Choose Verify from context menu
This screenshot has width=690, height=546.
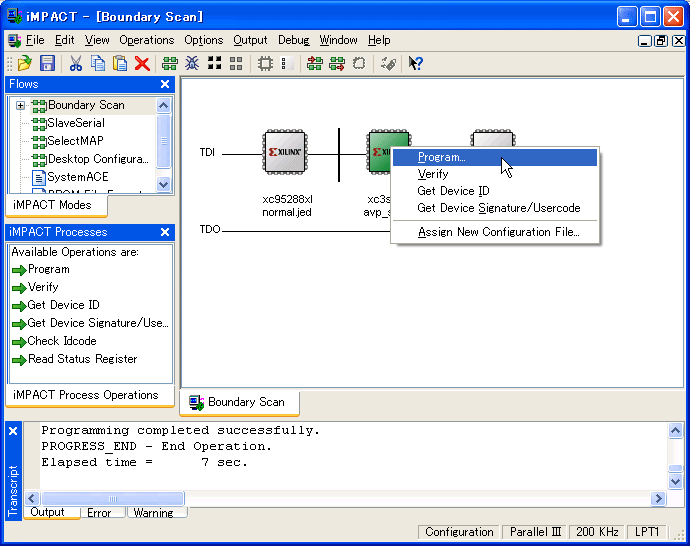[x=495, y=174]
